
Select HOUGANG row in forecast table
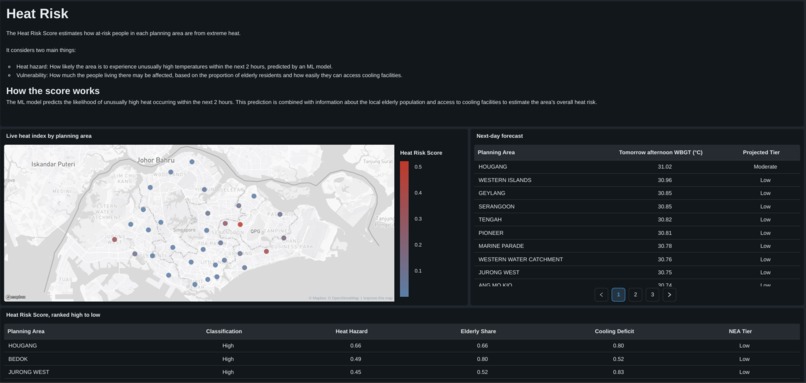coord(636,167)
